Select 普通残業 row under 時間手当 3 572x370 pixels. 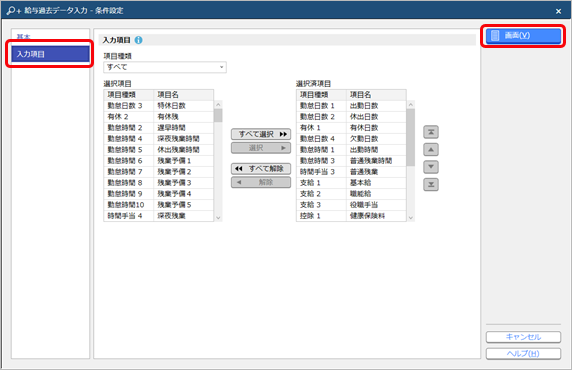click(351, 171)
